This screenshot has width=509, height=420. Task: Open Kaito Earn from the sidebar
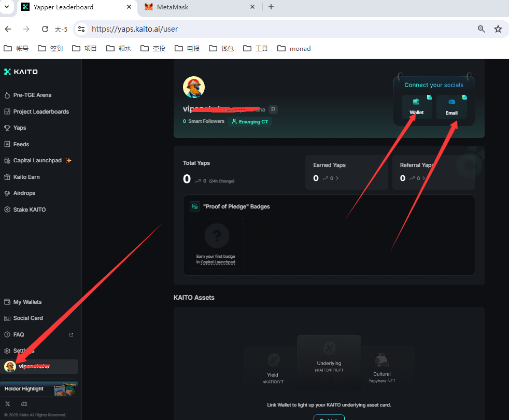(22, 177)
